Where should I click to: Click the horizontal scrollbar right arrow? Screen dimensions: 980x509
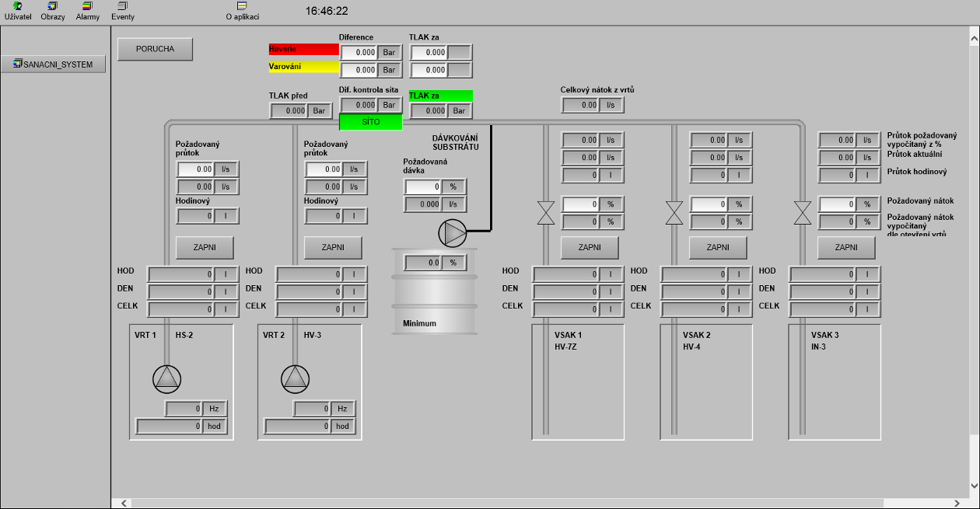(958, 504)
